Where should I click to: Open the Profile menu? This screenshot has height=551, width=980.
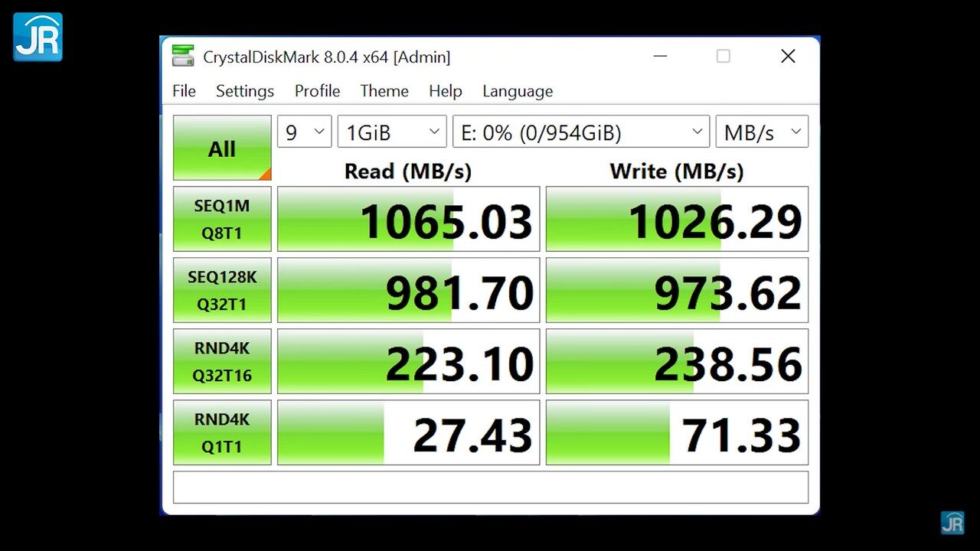317,91
